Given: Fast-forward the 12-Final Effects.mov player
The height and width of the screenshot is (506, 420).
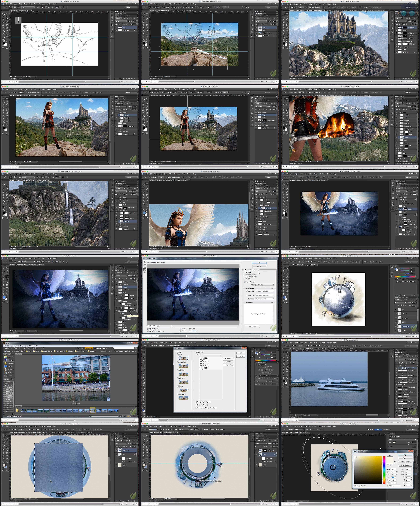Looking at the screenshot, I should click(150, 336).
